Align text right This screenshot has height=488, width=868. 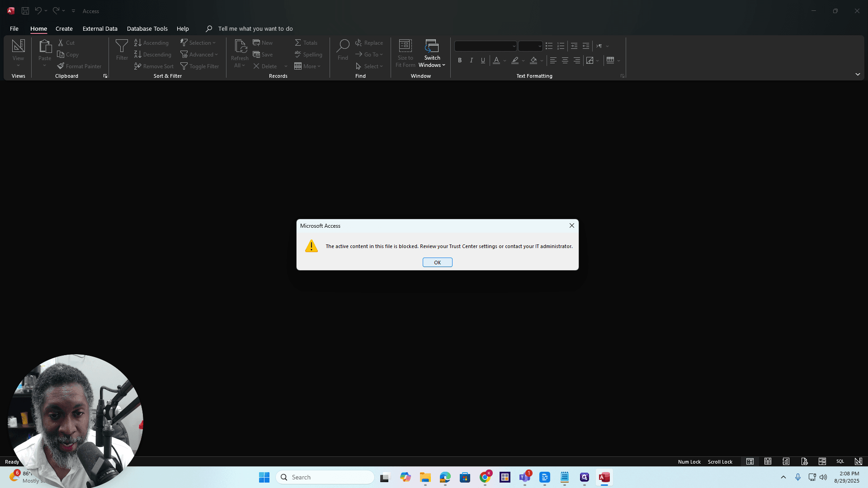576,60
